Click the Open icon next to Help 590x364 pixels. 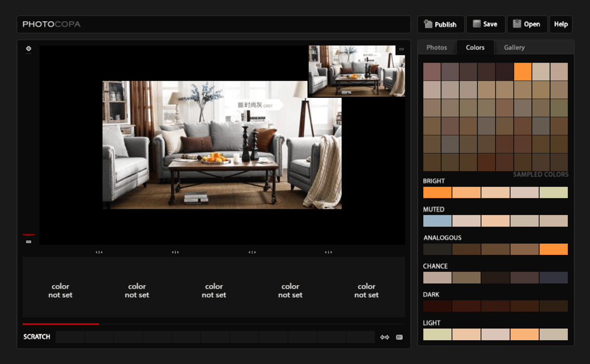click(x=516, y=24)
